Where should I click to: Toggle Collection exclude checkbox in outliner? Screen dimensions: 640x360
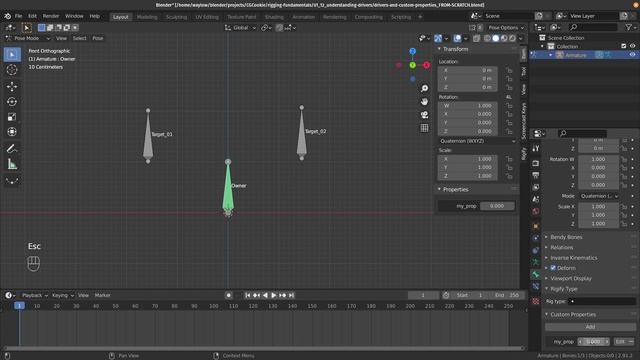pos(623,46)
